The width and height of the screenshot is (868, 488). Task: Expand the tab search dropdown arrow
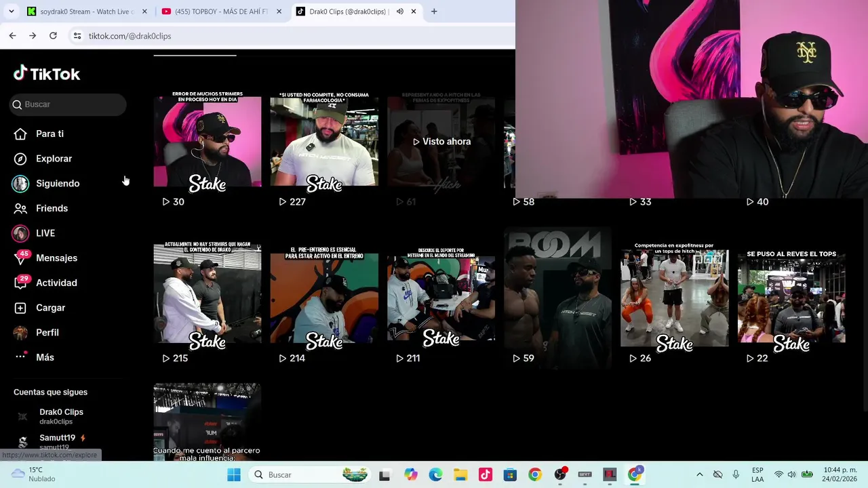[11, 12]
